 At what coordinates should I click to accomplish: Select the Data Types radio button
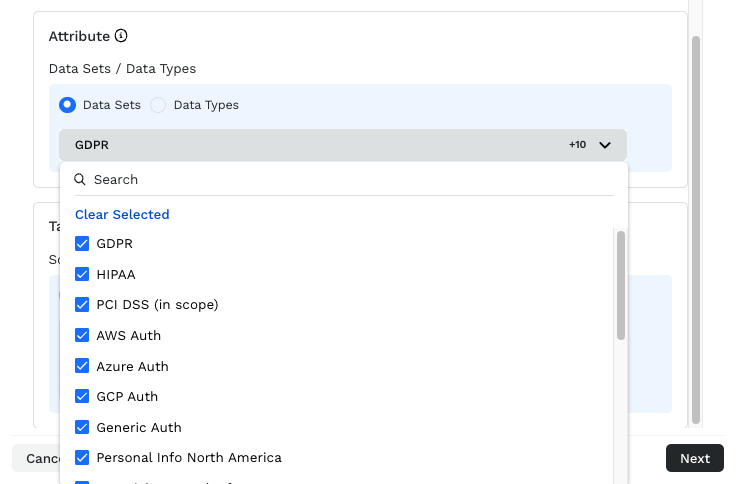pos(158,105)
